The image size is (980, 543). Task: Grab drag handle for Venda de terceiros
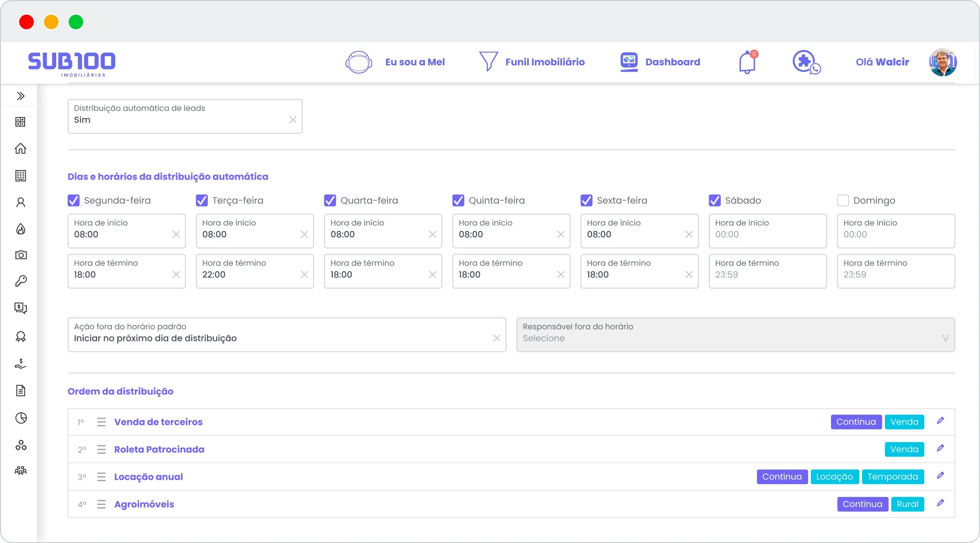[x=101, y=422]
